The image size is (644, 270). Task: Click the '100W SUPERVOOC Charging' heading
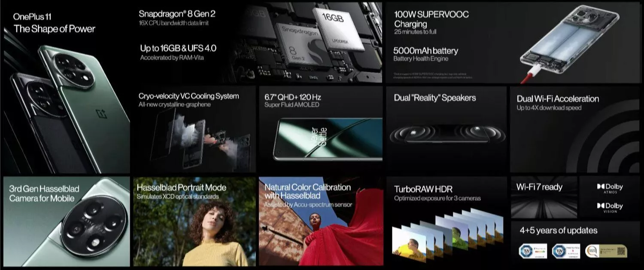pyautogui.click(x=431, y=19)
